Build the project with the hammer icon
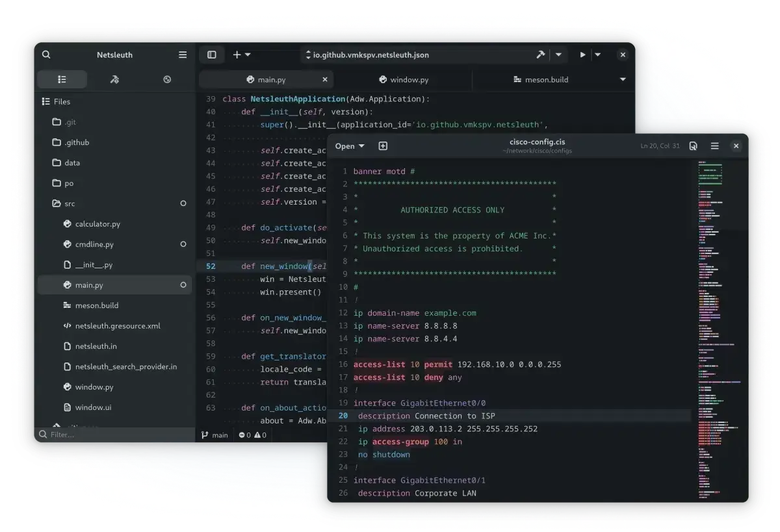Image resolution: width=780 pixels, height=532 pixels. click(540, 55)
